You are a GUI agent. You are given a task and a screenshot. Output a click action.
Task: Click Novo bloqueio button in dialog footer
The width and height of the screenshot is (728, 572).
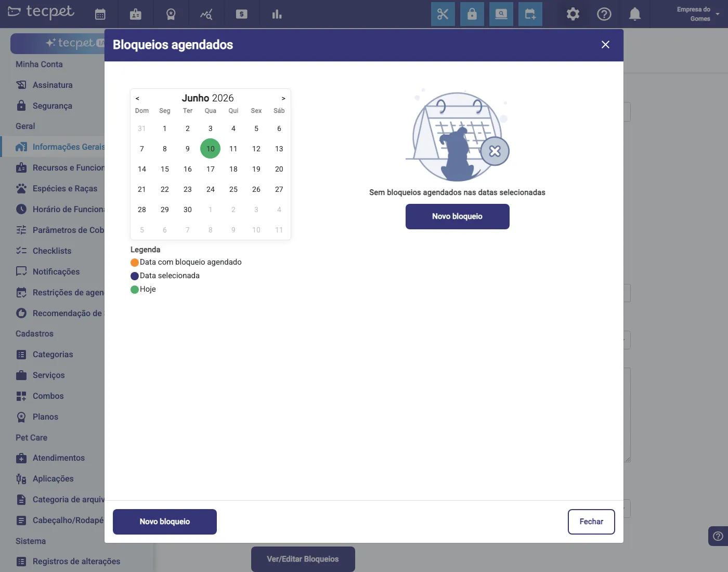point(165,522)
